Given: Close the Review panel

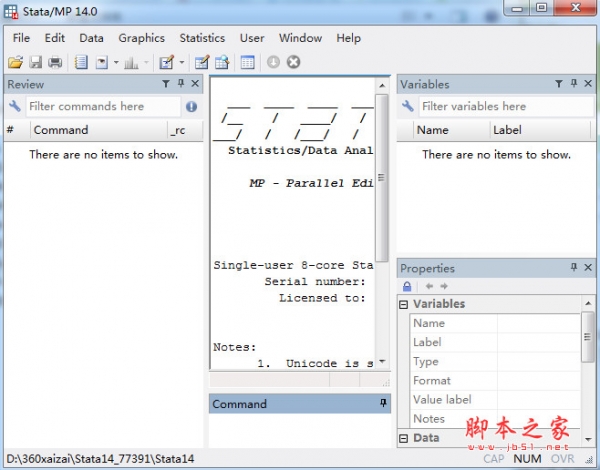Looking at the screenshot, I should coord(195,83).
